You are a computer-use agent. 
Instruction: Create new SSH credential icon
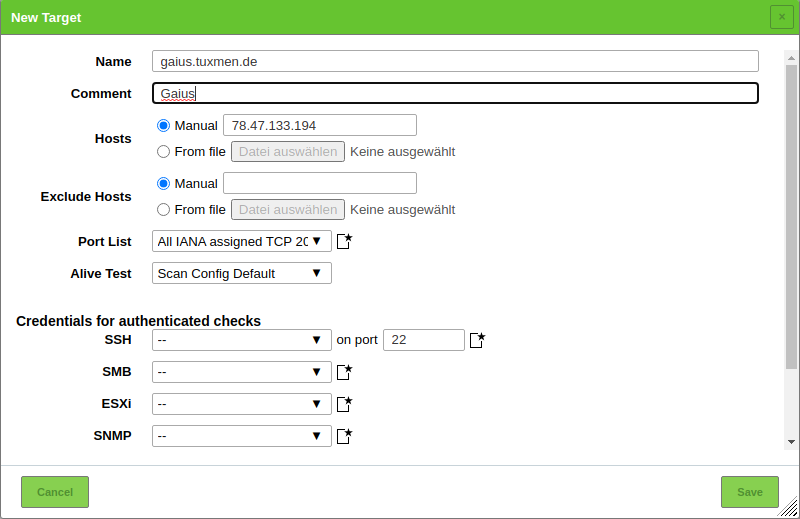pos(477,340)
